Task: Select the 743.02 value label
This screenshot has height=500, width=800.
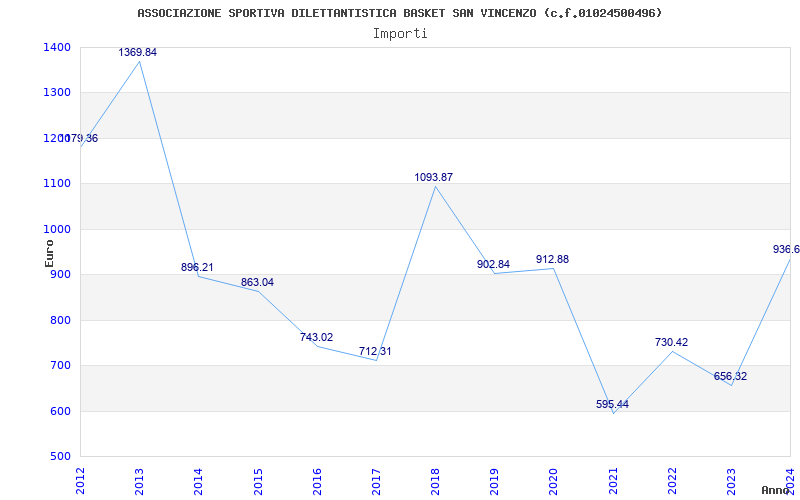Action: 316,337
